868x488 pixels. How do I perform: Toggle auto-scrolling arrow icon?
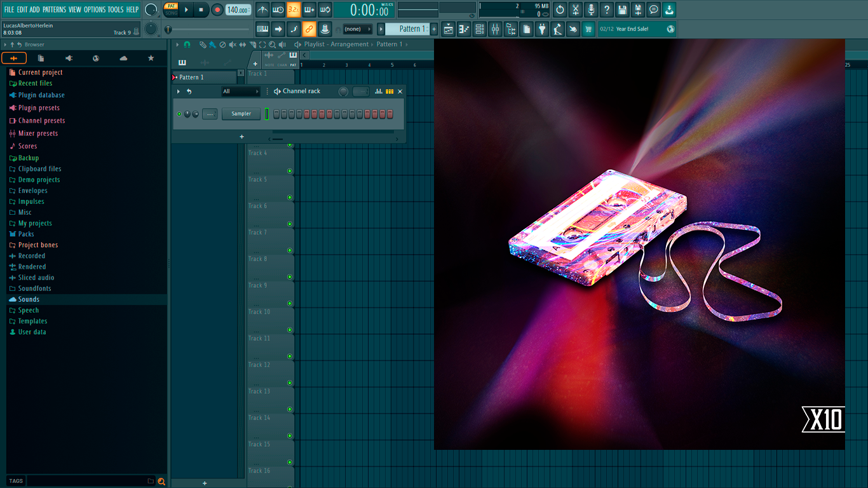(x=278, y=29)
